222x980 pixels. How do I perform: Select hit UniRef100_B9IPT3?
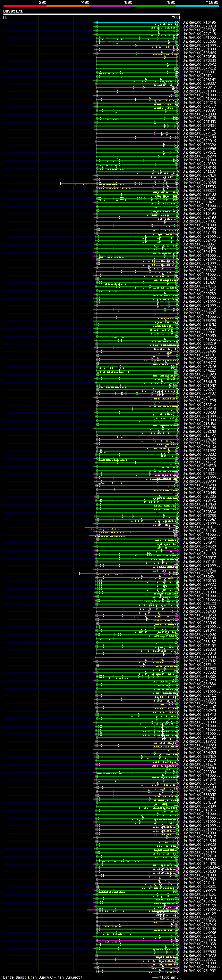[199, 714]
